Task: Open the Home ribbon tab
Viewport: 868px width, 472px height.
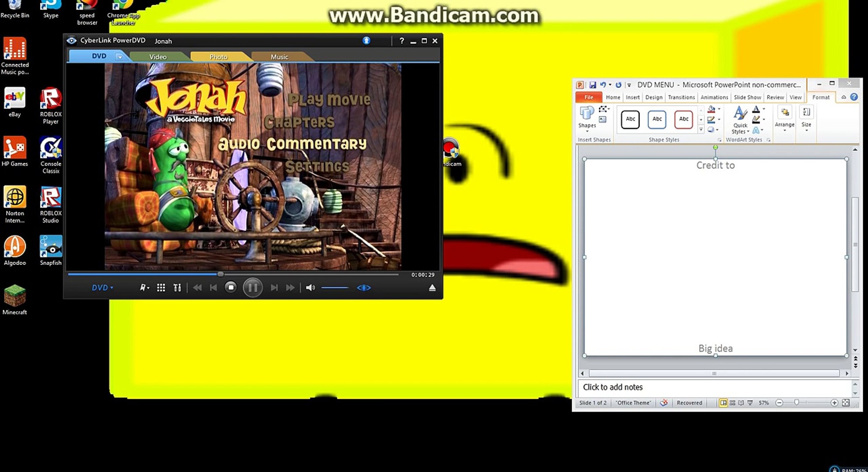Action: [613, 97]
